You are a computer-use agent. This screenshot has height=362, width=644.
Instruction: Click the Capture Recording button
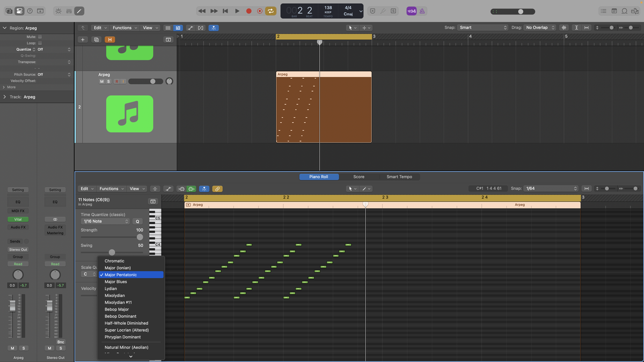[260, 11]
